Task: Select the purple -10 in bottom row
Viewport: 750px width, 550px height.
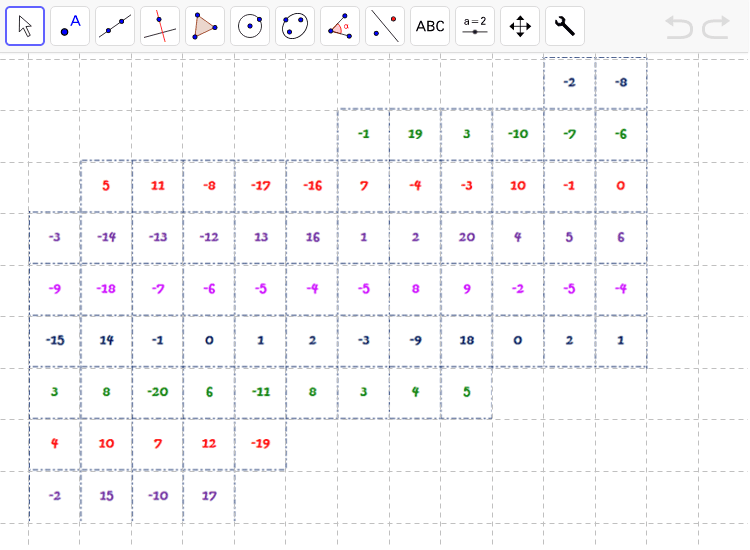Action: 158,496
